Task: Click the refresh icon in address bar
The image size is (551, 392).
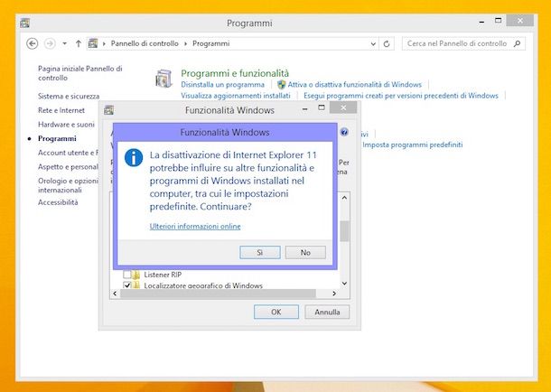Action: coord(387,44)
